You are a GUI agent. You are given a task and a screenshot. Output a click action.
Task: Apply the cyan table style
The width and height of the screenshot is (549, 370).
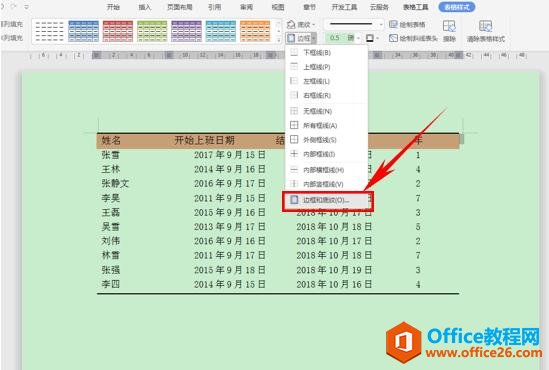[221, 31]
